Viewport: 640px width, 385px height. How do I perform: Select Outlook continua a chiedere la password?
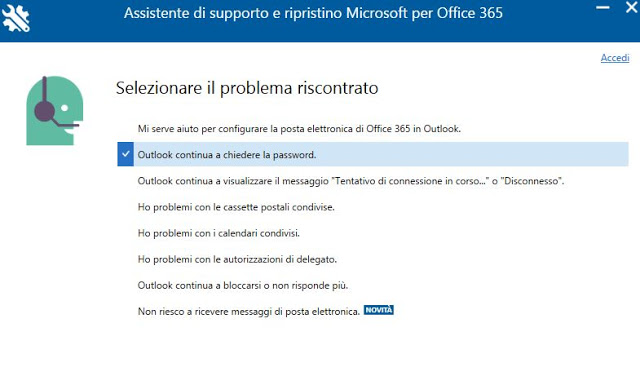point(227,155)
